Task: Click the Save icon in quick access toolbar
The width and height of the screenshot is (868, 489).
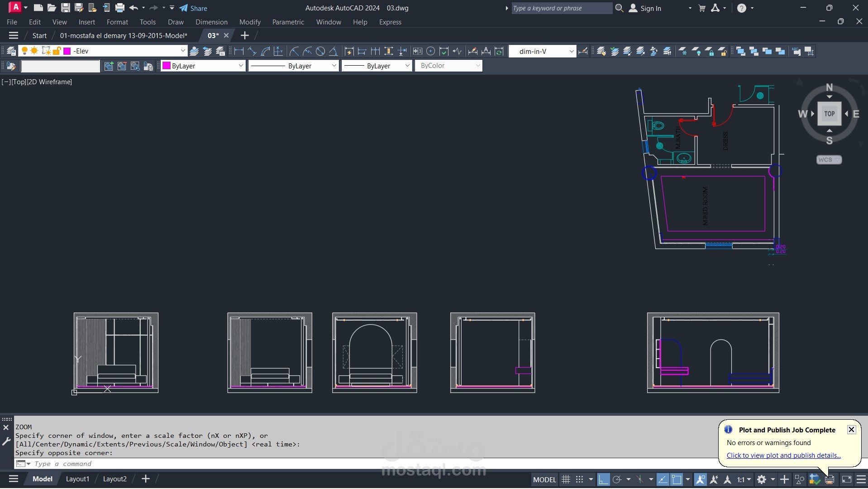Action: coord(66,8)
